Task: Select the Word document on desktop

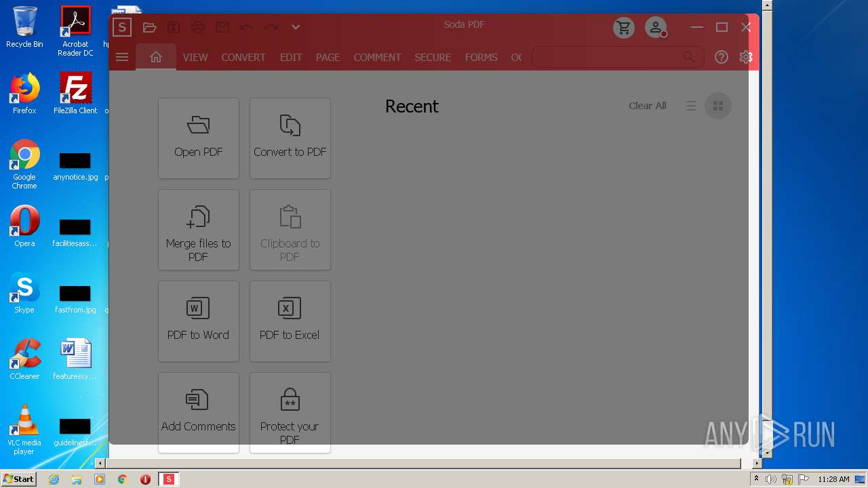Action: pyautogui.click(x=75, y=359)
